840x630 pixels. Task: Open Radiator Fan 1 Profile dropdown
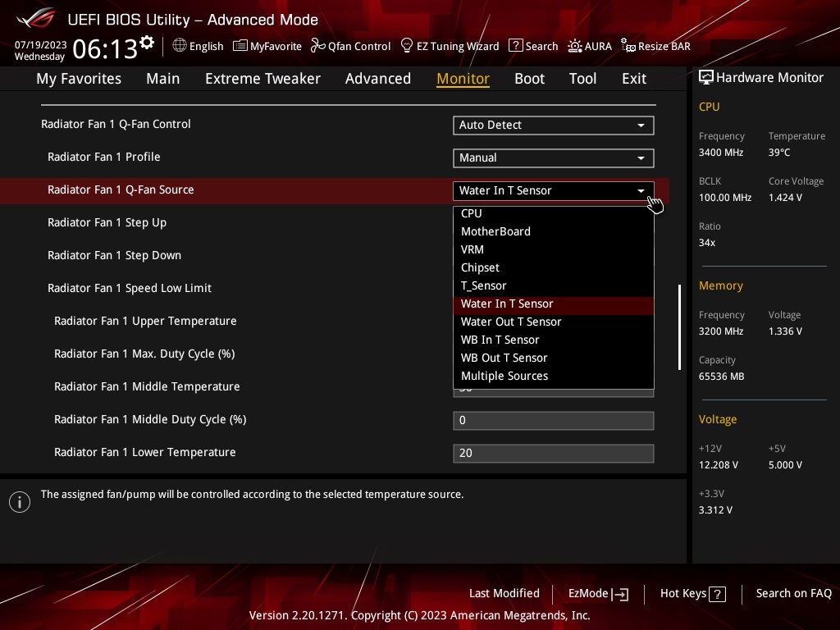point(554,158)
